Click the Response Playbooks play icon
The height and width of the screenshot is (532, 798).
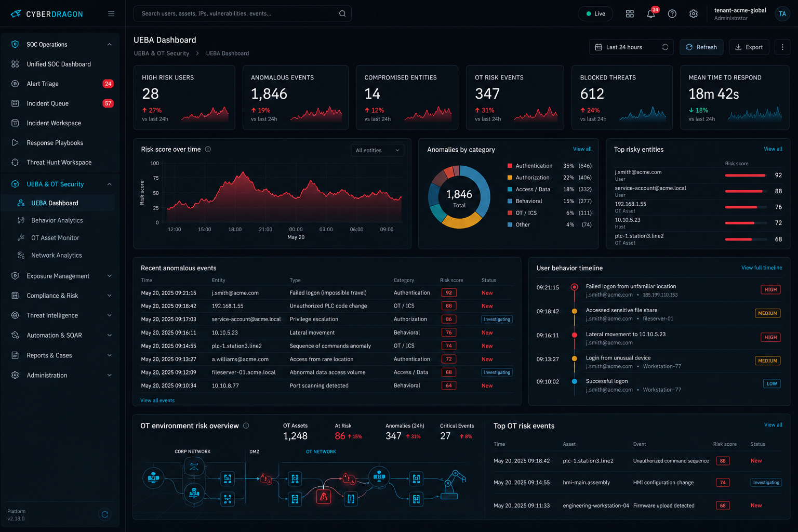pyautogui.click(x=15, y=143)
